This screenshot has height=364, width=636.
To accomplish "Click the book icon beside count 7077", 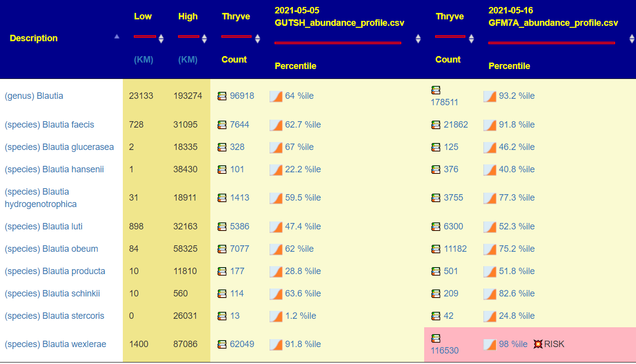I will point(222,249).
